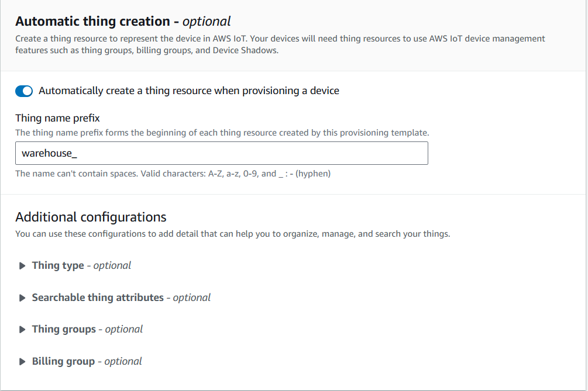Click the "Thing name prefix" field label

point(57,119)
